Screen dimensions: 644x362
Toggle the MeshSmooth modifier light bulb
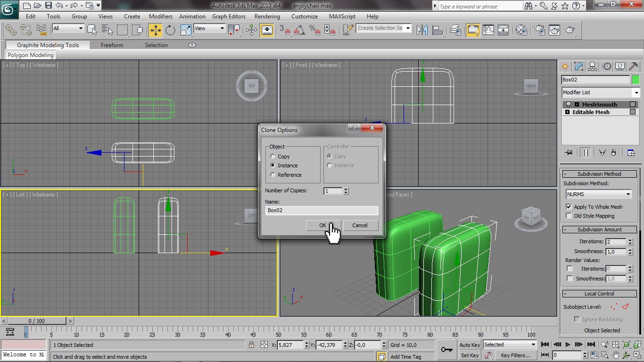[568, 104]
